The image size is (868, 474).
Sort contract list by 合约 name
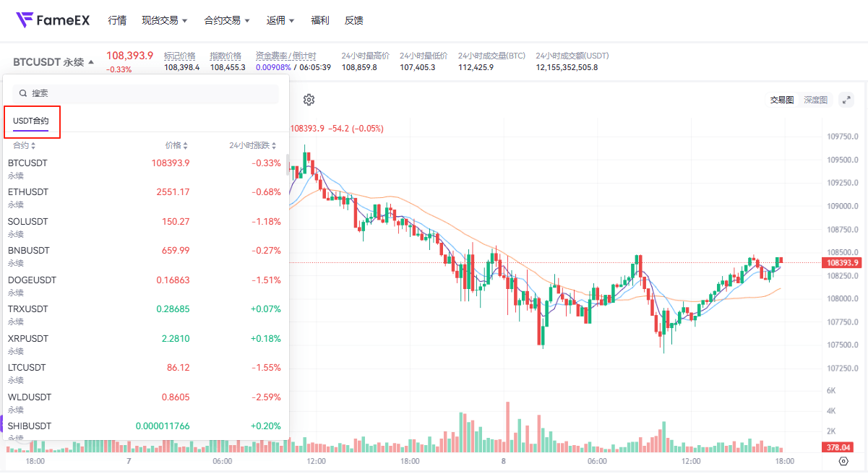(x=24, y=145)
